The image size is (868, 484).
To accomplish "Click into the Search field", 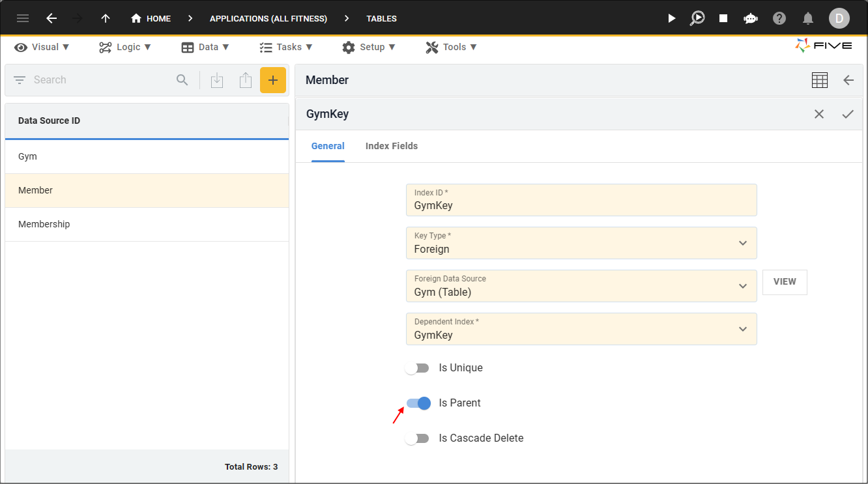I will click(x=101, y=80).
